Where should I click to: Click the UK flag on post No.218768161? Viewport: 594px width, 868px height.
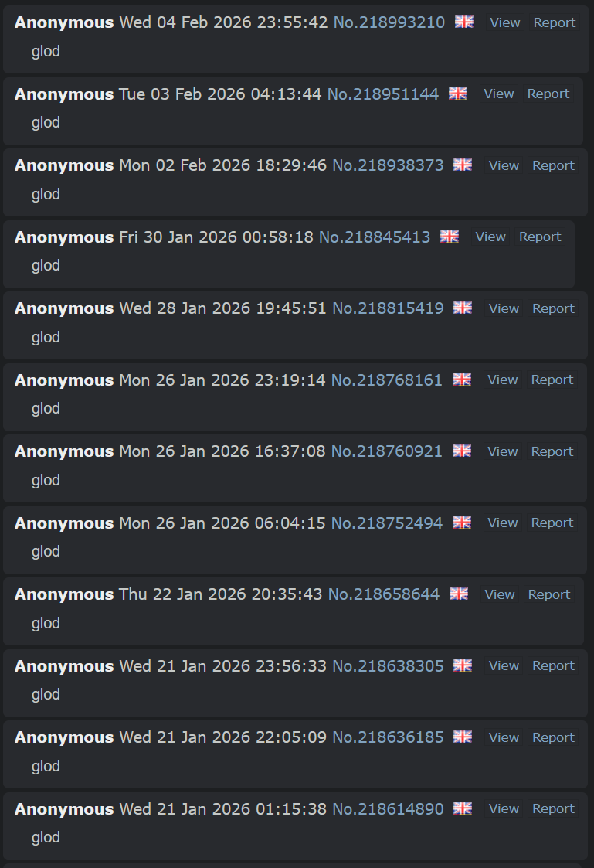coord(462,380)
